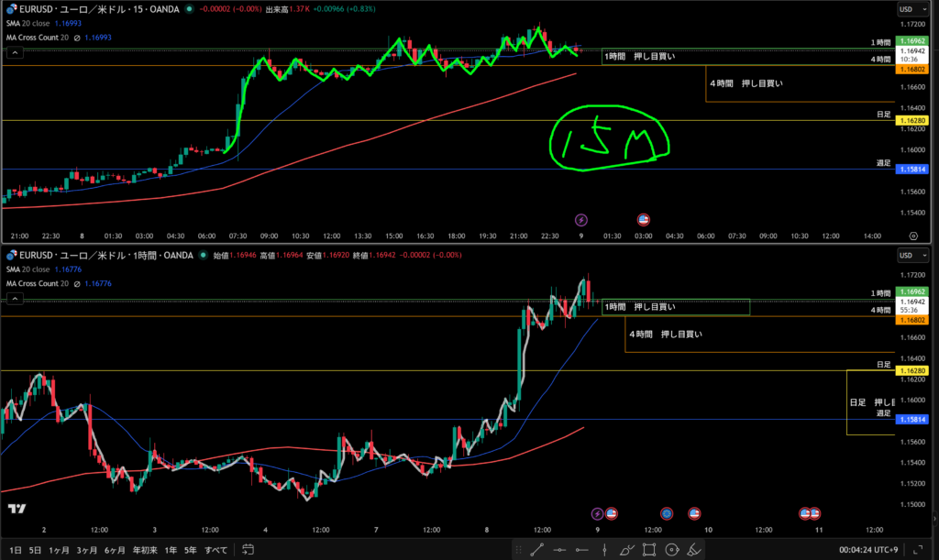Open the go-to-date calendar icon
This screenshot has height=560, width=939.
(247, 550)
